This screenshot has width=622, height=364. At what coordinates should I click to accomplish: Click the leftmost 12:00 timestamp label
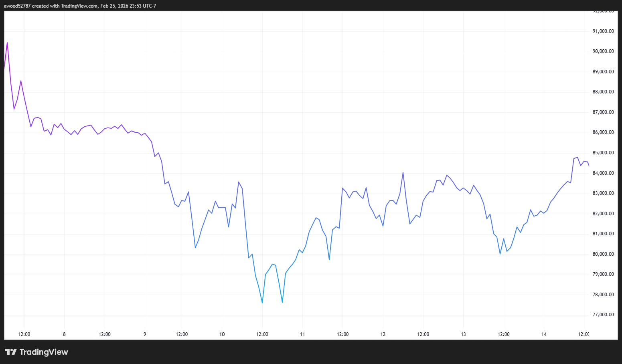pos(24,334)
